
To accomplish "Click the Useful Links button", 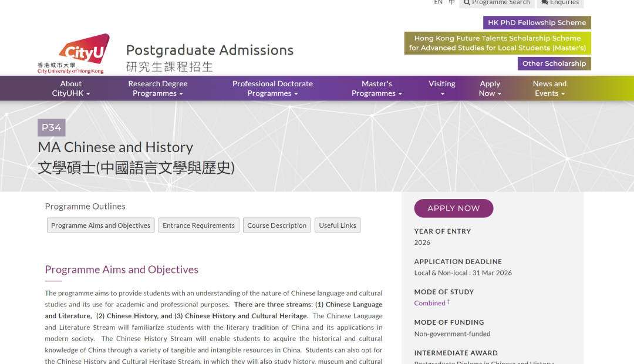I will pyautogui.click(x=338, y=225).
